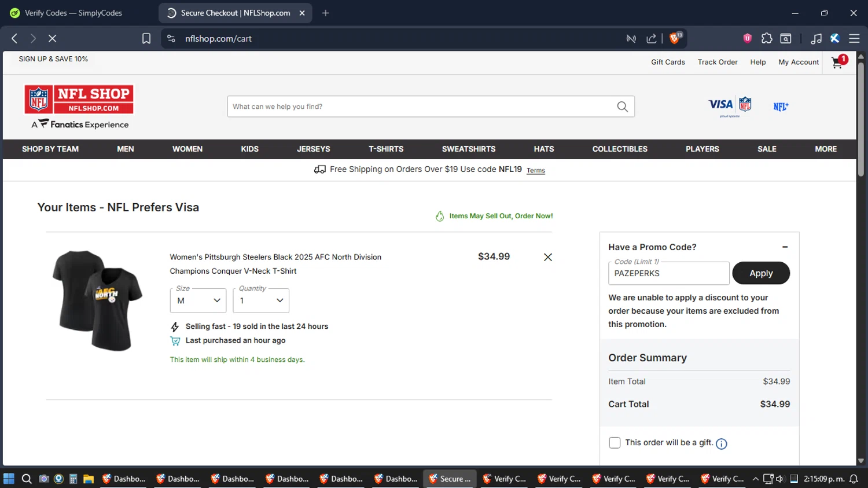This screenshot has width=868, height=488.
Task: Click the NFL+ logo
Action: click(781, 107)
